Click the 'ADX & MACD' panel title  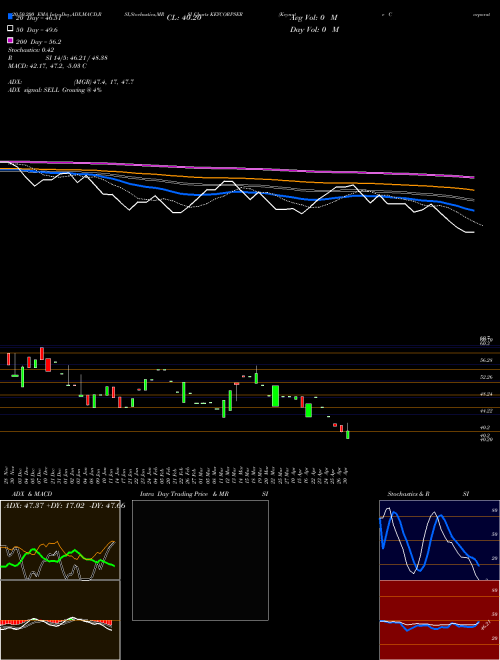point(32,494)
